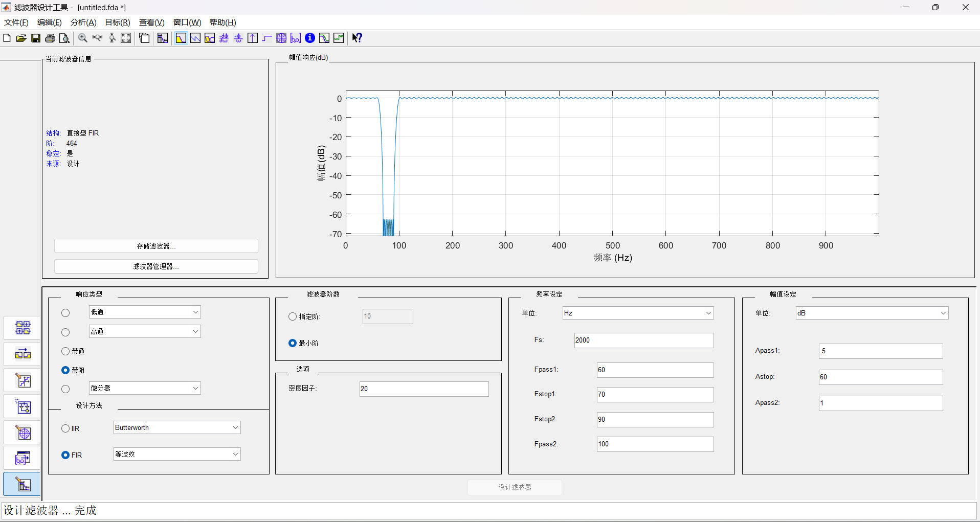The width and height of the screenshot is (980, 522).
Task: Open the 目标(R) menu
Action: tap(117, 22)
